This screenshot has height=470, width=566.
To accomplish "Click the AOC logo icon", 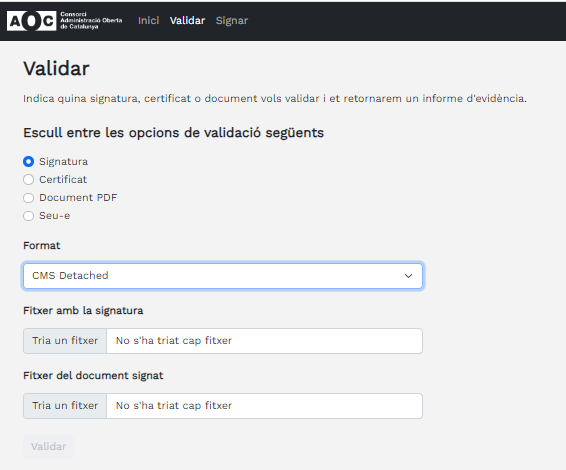I will [x=31, y=21].
